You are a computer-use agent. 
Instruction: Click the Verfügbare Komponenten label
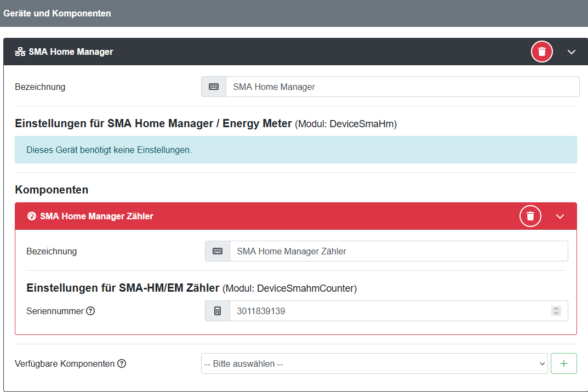[65, 363]
